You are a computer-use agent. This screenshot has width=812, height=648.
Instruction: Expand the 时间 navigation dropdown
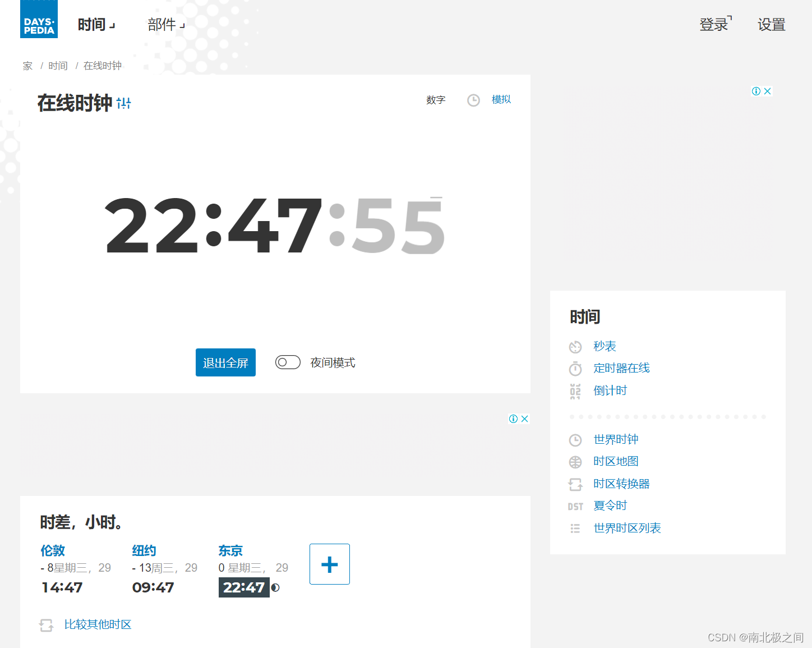coord(95,25)
